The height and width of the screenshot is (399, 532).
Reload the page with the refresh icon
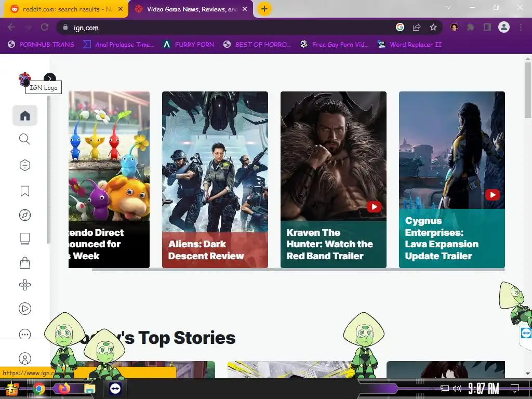[45, 28]
